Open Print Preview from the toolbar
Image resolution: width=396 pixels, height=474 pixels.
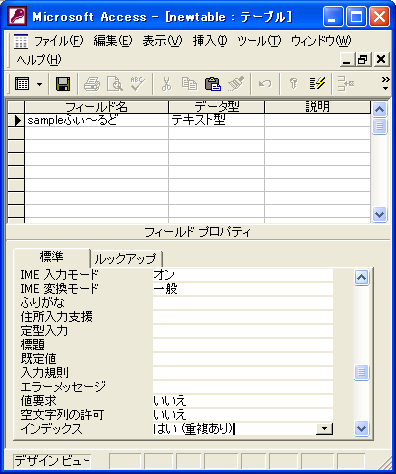click(x=115, y=84)
